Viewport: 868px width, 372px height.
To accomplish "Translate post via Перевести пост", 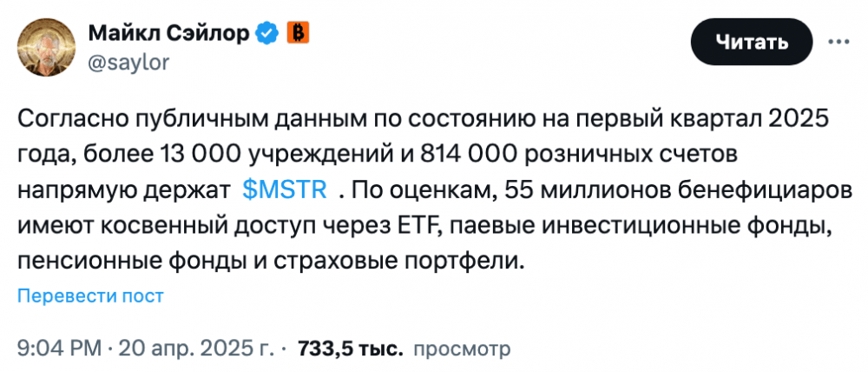I will click(x=91, y=296).
